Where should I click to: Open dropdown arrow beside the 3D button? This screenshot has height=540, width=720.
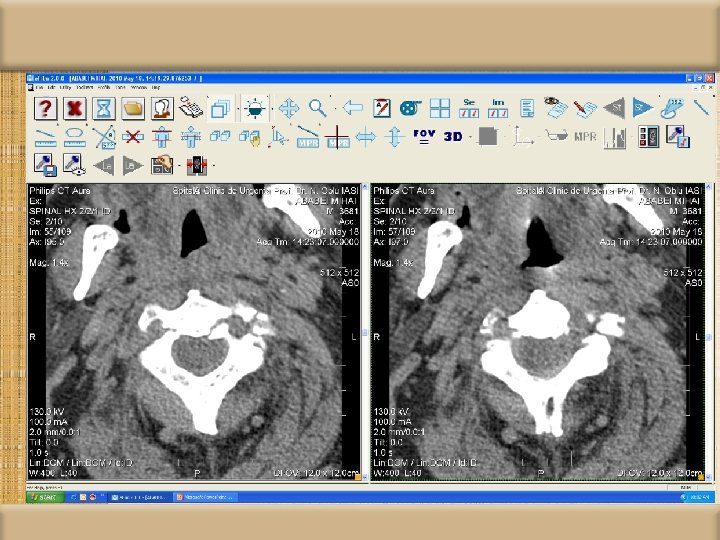point(471,137)
